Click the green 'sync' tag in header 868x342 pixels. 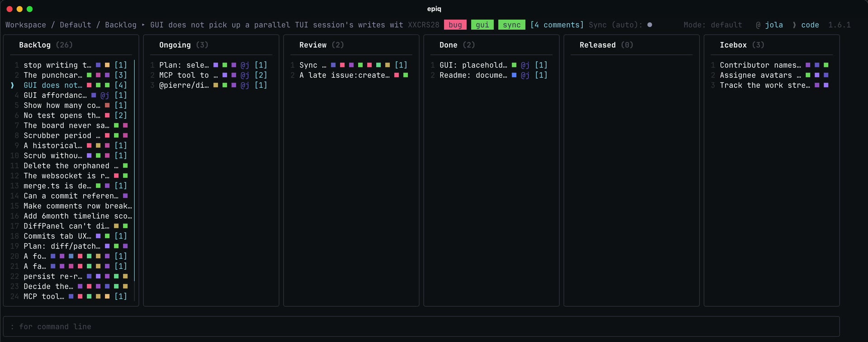(x=512, y=25)
